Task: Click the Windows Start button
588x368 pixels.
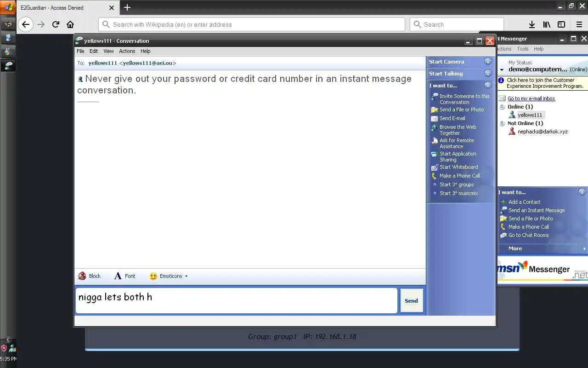Action: pos(8,7)
